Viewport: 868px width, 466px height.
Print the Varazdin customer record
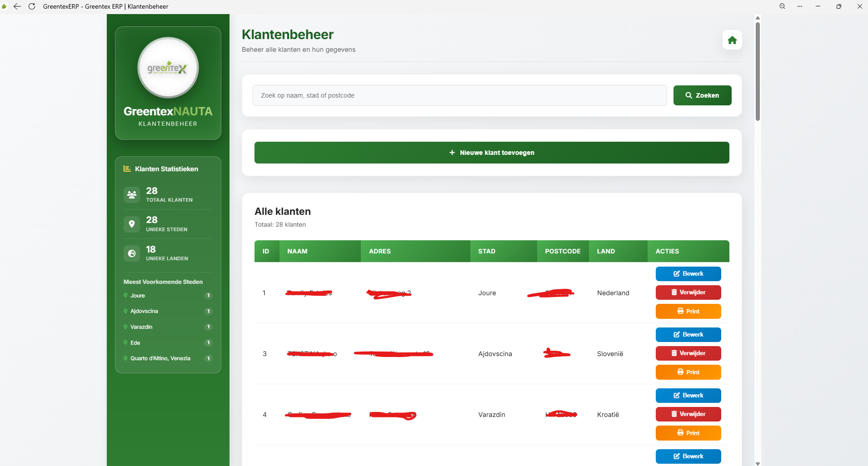tap(688, 433)
